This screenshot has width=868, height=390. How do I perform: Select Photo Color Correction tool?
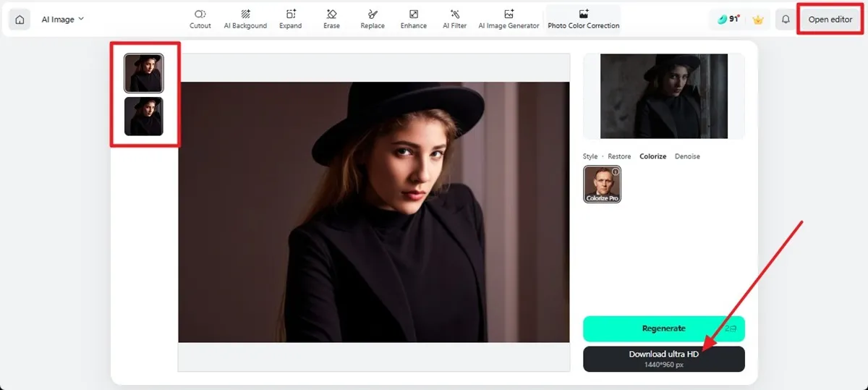click(x=583, y=19)
